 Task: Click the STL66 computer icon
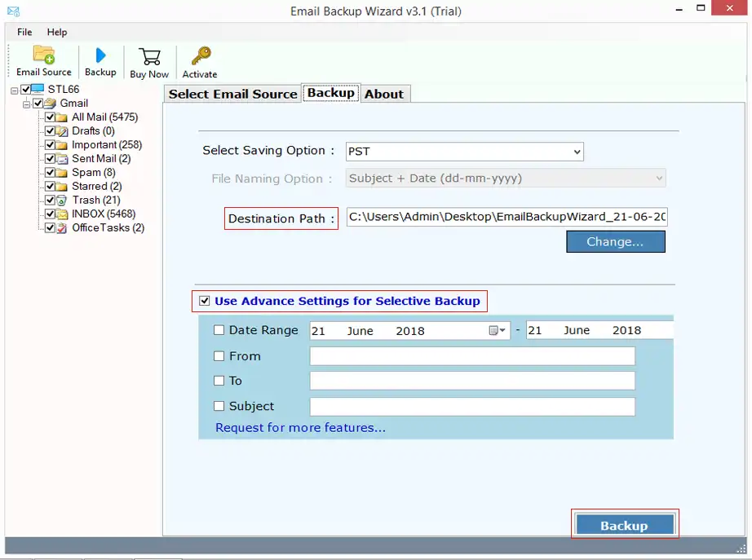coord(38,89)
